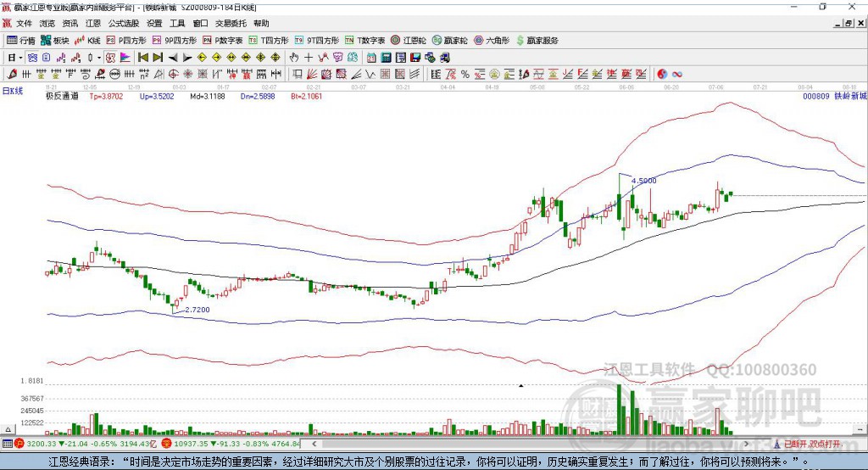Open the 六角形 hexagon tool

tap(492, 41)
